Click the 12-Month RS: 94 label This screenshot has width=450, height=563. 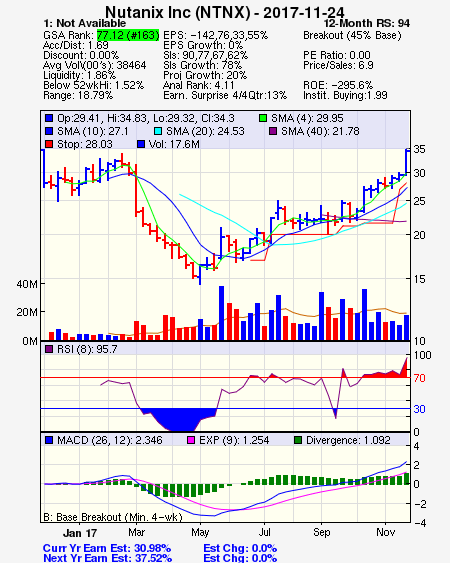[x=367, y=23]
